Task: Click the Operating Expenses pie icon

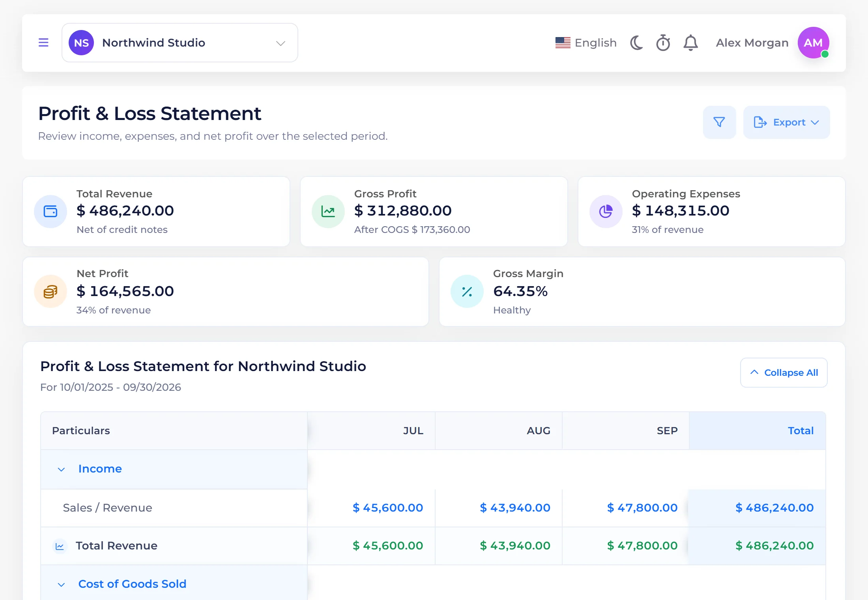Action: coord(606,212)
